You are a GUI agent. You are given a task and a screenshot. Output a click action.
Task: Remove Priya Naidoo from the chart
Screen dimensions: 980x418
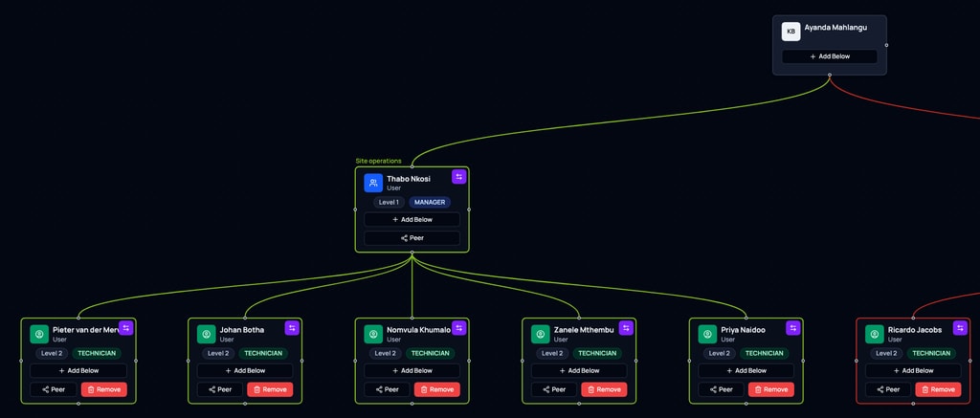tap(771, 389)
